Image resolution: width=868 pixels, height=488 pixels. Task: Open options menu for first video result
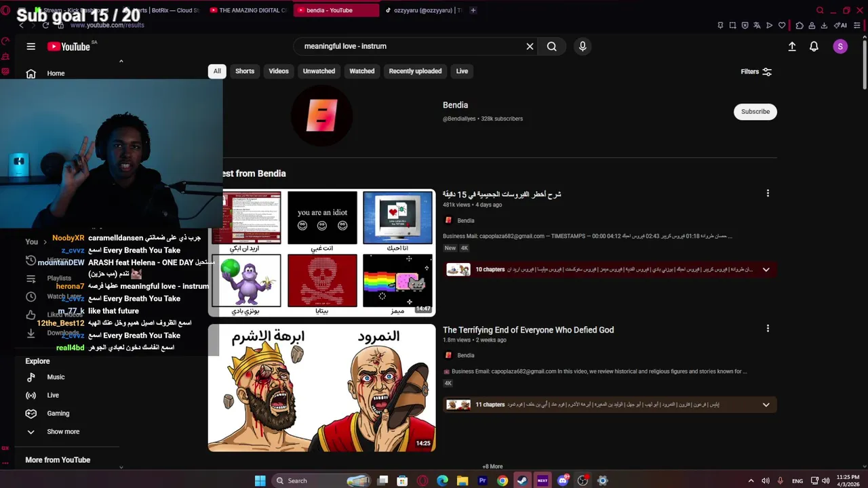tap(768, 193)
